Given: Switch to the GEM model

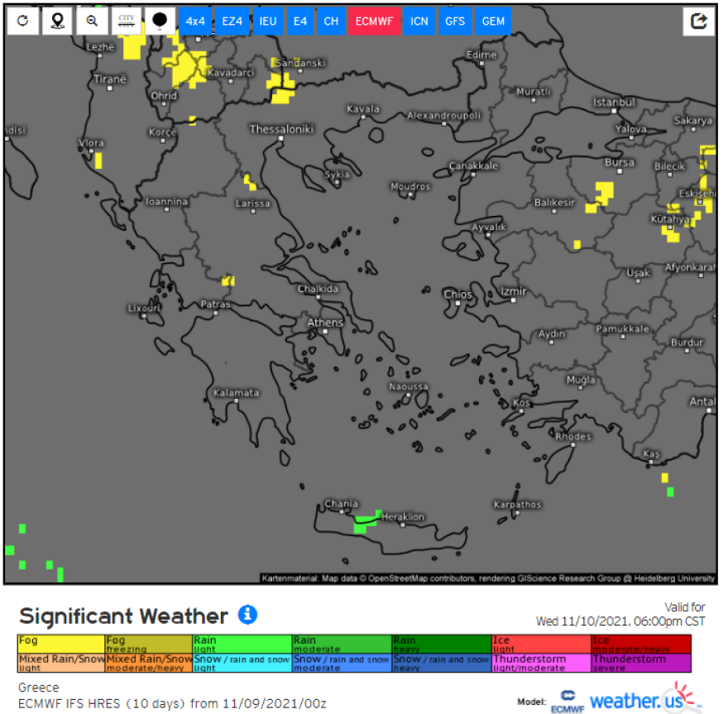Looking at the screenshot, I should pyautogui.click(x=493, y=22).
